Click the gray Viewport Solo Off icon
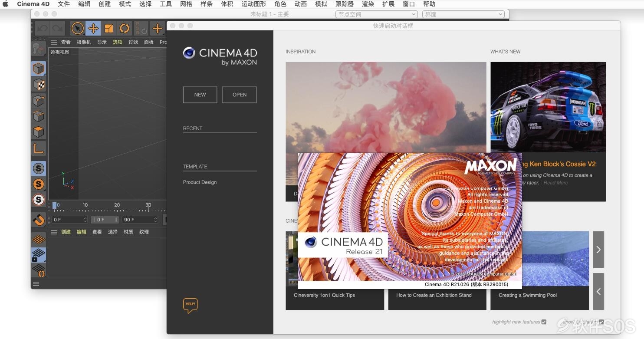The height and width of the screenshot is (339, 644). point(39,168)
